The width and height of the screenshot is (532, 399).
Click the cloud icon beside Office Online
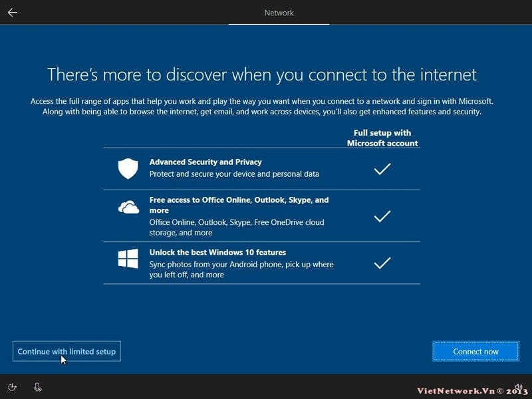point(128,208)
